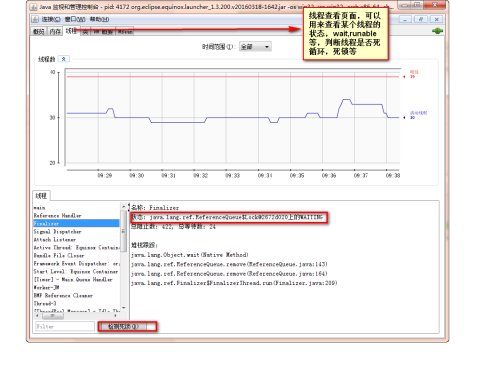Click the 名称: Finalizer name line

click(155, 208)
